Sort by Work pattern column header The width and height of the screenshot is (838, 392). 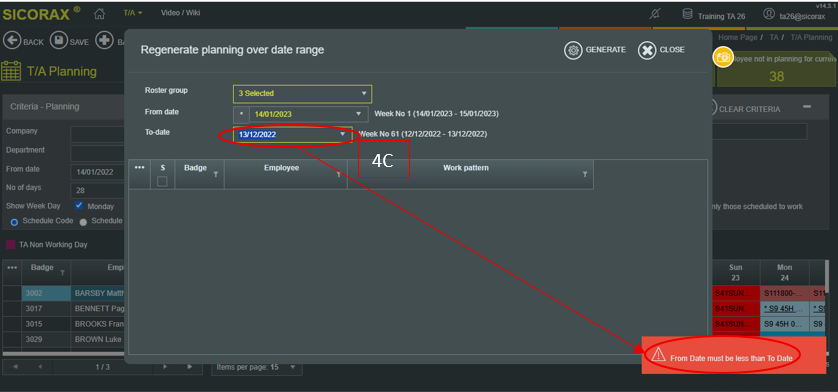coord(465,168)
